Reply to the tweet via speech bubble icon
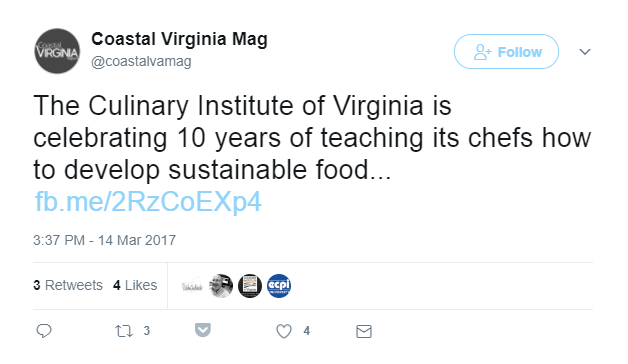 (x=44, y=331)
